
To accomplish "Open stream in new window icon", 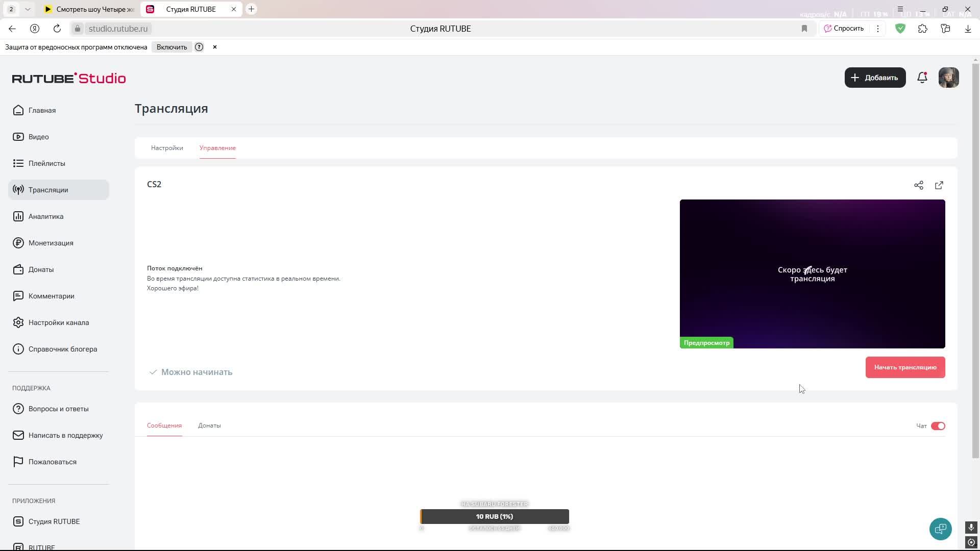I will point(939,185).
